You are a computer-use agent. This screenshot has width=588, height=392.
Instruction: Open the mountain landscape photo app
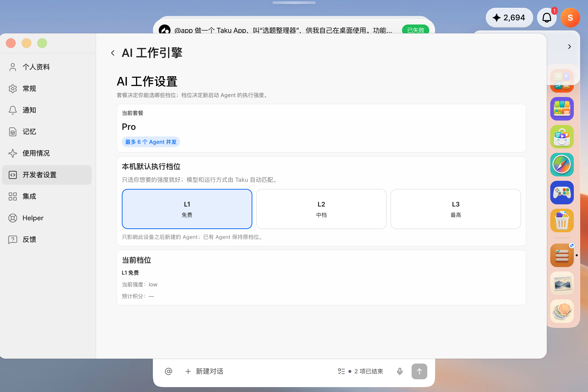pyautogui.click(x=562, y=283)
